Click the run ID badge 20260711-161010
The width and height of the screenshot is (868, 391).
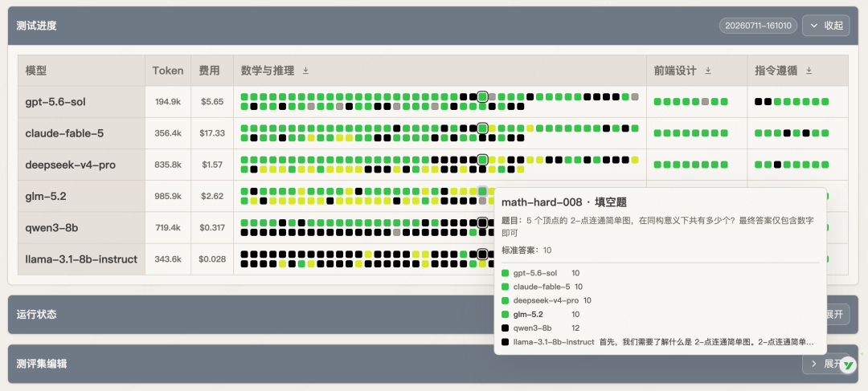758,26
